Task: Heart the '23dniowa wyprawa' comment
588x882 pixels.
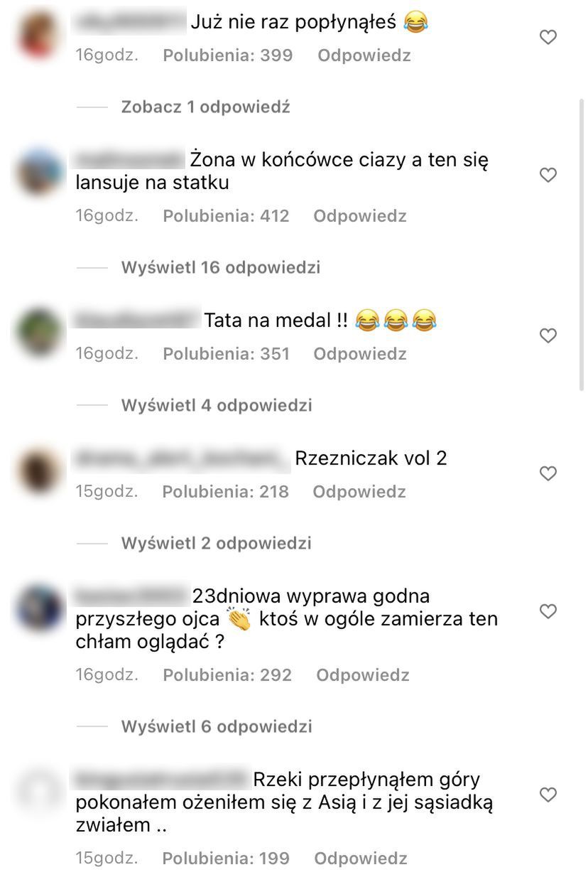Action: click(x=548, y=611)
